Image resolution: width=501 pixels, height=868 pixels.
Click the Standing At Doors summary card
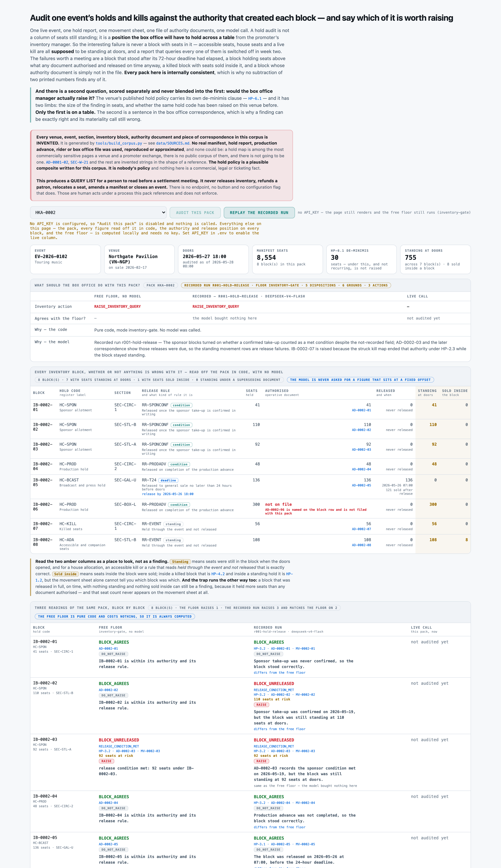click(x=435, y=259)
